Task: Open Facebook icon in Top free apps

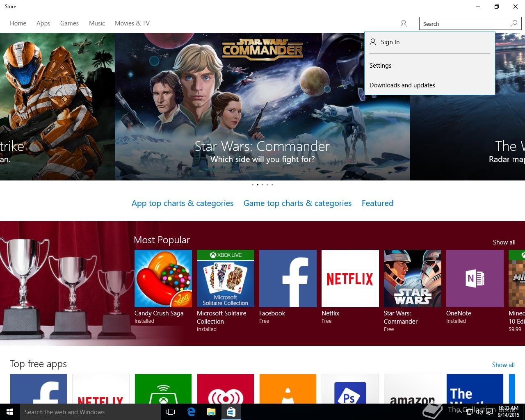Action: pos(39,388)
